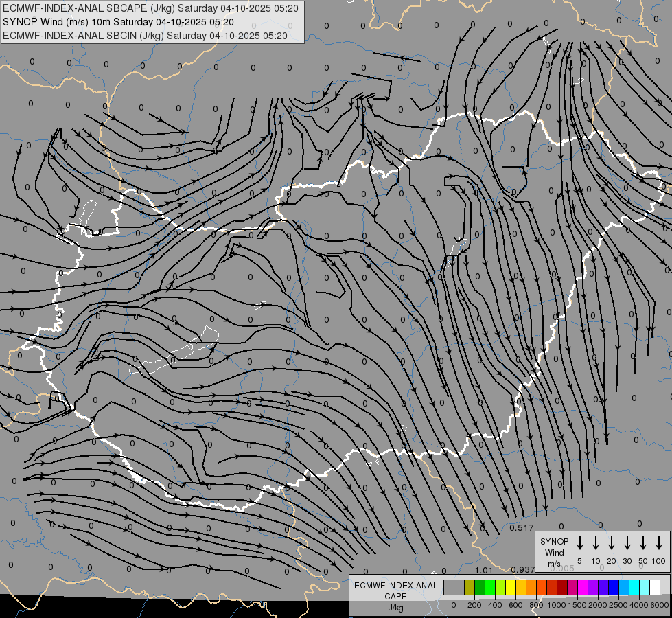Click the 1.01 value on the map
This screenshot has height=618, width=672.
pos(484,570)
